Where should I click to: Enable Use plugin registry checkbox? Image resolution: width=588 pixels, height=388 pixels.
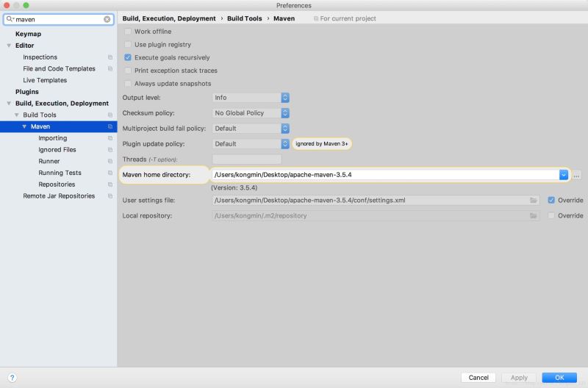[128, 45]
